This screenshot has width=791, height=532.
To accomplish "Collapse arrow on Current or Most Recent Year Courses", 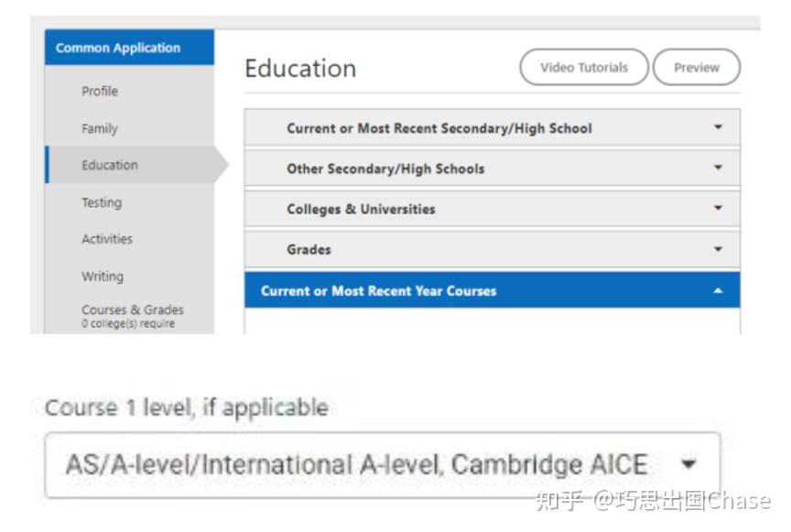I will point(718,291).
